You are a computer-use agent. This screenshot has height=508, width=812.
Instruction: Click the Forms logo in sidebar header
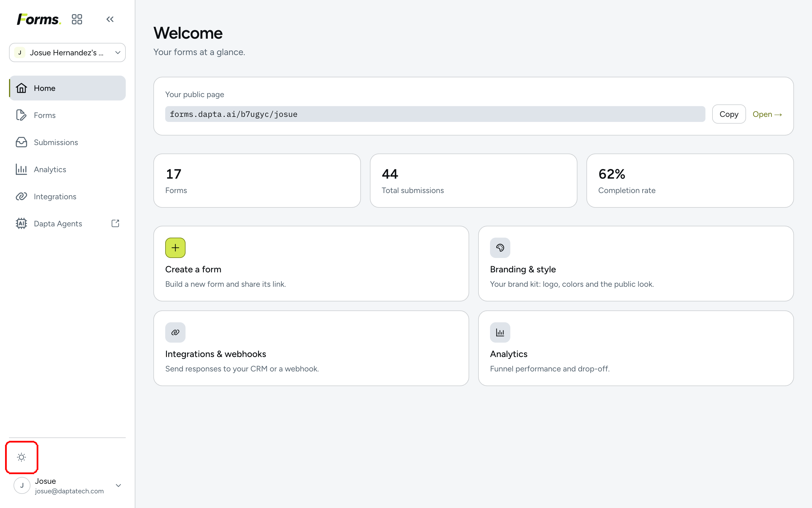point(39,19)
